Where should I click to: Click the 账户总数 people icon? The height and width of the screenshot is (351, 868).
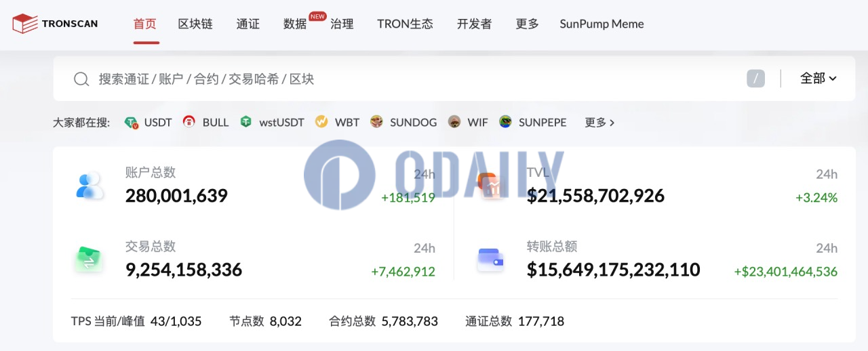(90, 186)
